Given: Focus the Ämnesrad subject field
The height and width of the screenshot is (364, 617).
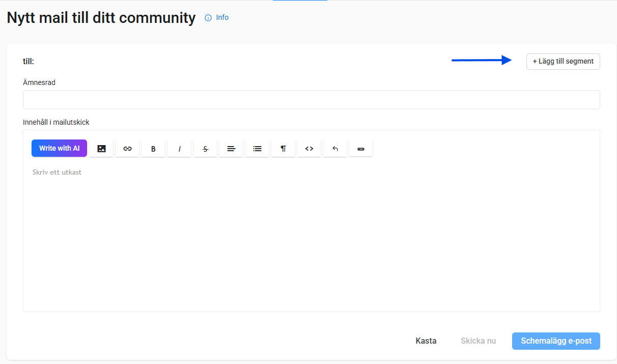Looking at the screenshot, I should 311,100.
